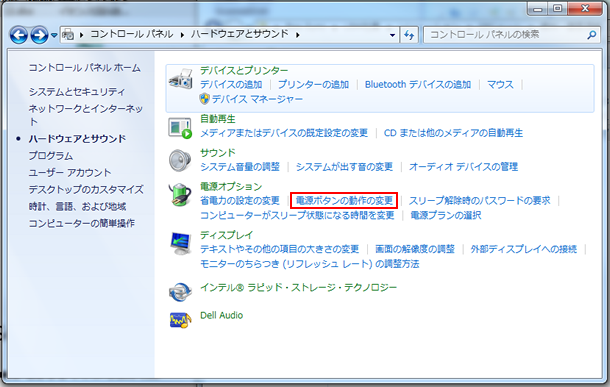Open Dell Audio link
This screenshot has height=387, width=610.
click(x=221, y=315)
